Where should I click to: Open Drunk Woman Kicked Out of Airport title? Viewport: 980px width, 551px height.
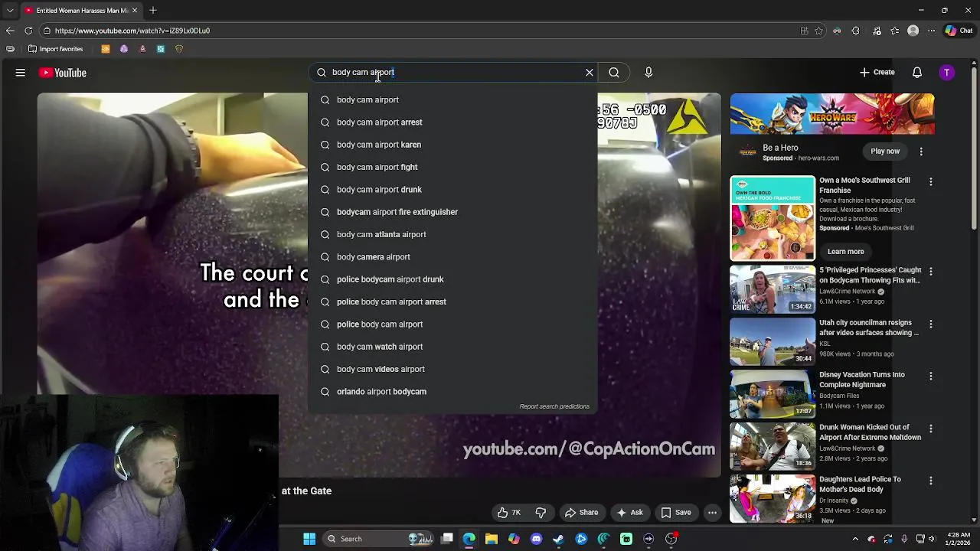(x=870, y=432)
